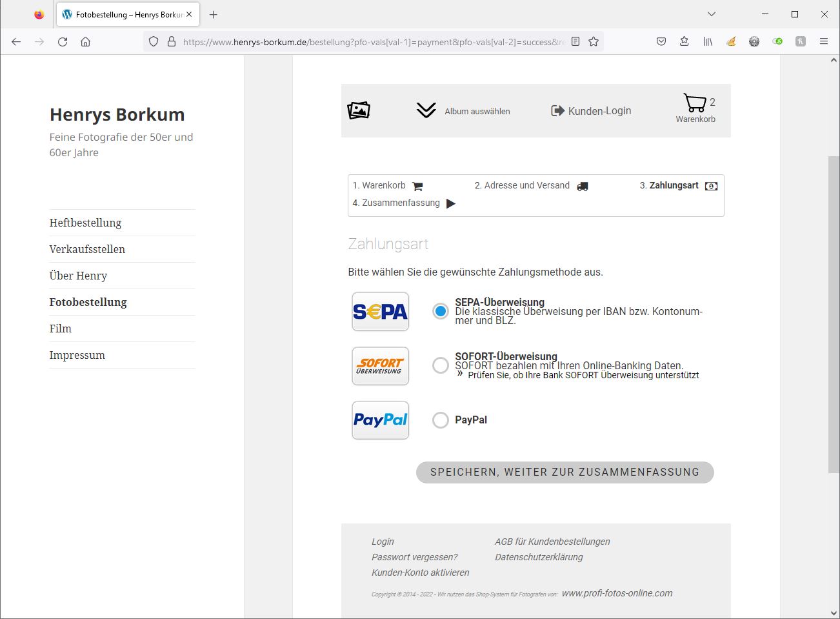Click the PayPal logo image
The height and width of the screenshot is (619, 840).
(380, 420)
